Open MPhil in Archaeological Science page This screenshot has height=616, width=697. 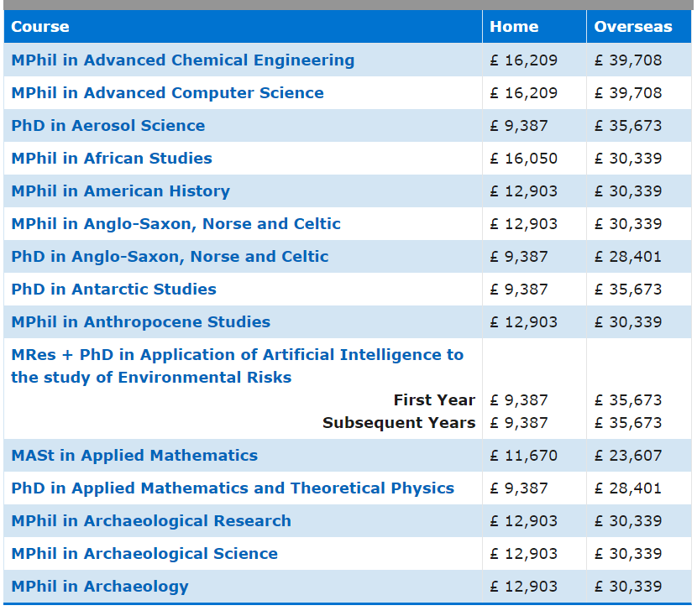(144, 554)
